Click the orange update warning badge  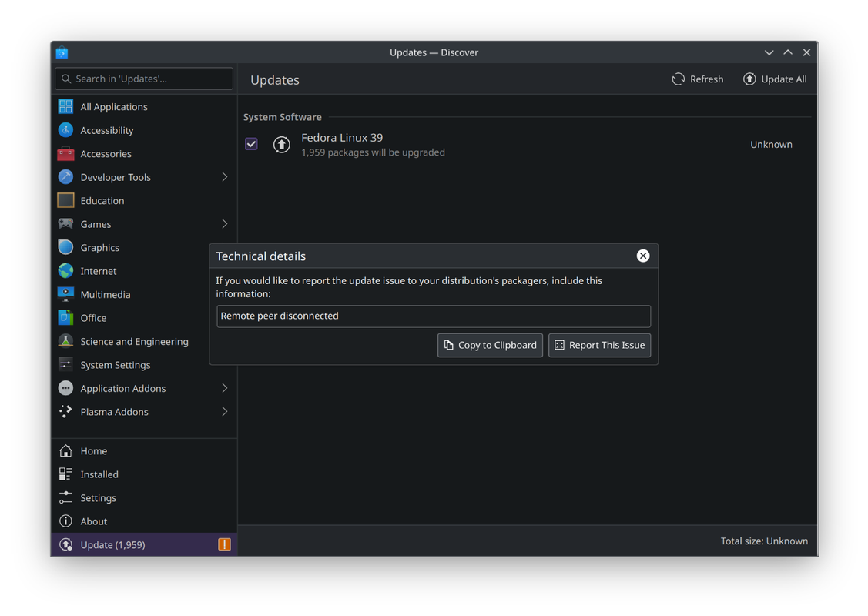click(224, 544)
